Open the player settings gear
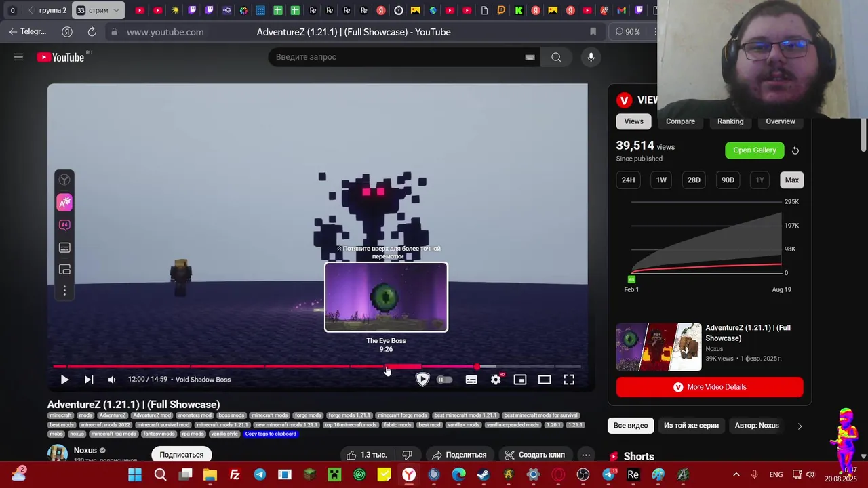868x488 pixels. pyautogui.click(x=496, y=380)
